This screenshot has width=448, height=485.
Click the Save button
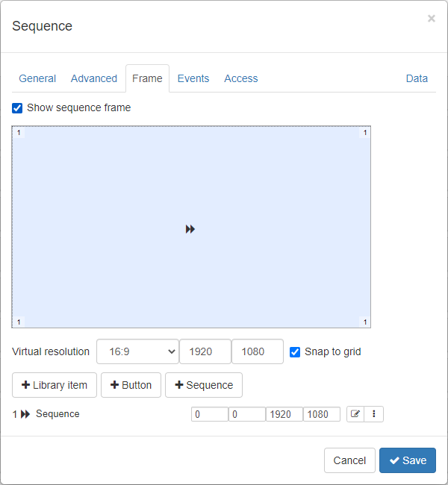point(408,460)
